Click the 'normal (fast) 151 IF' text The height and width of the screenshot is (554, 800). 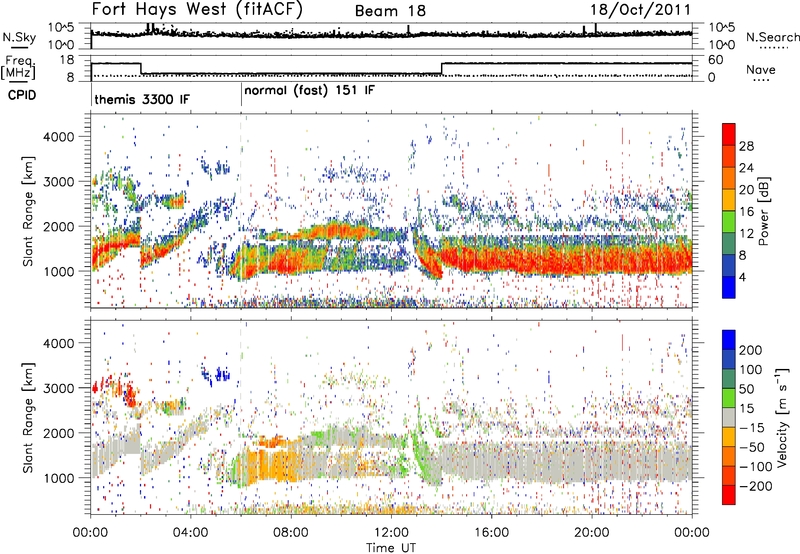click(x=309, y=91)
